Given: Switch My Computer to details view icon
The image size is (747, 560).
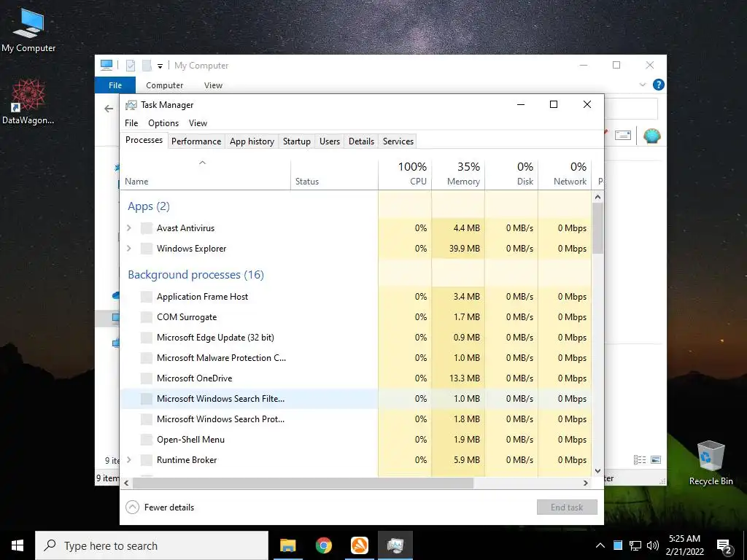Looking at the screenshot, I should pyautogui.click(x=640, y=459).
